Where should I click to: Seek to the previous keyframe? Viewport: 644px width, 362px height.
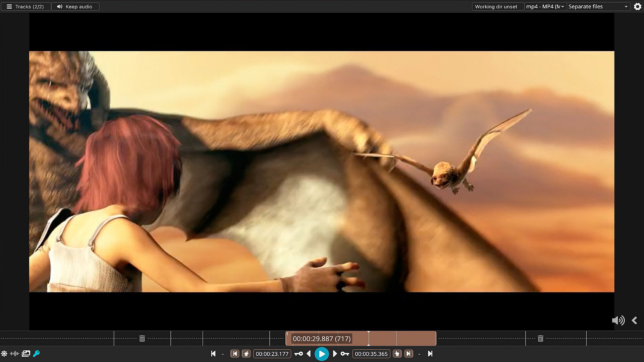[x=298, y=354]
